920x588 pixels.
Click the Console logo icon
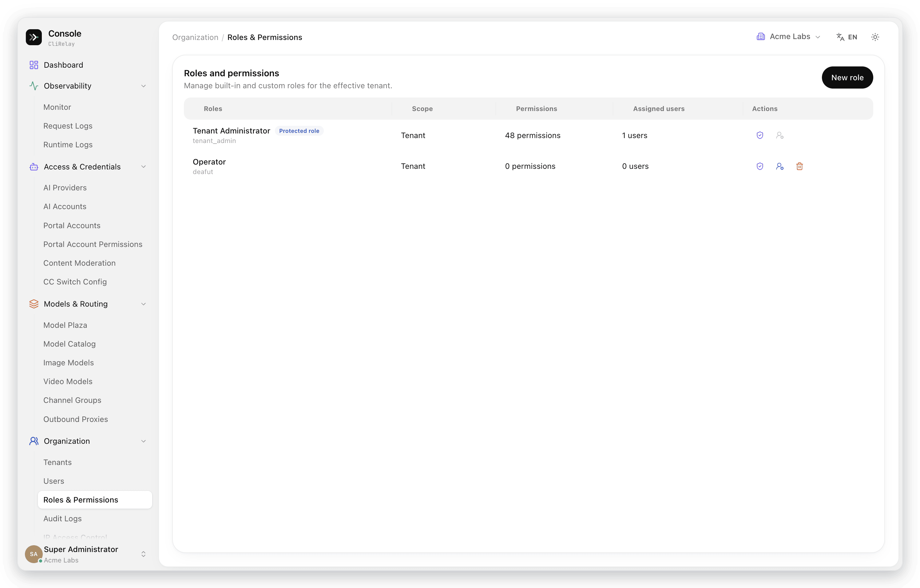click(34, 38)
